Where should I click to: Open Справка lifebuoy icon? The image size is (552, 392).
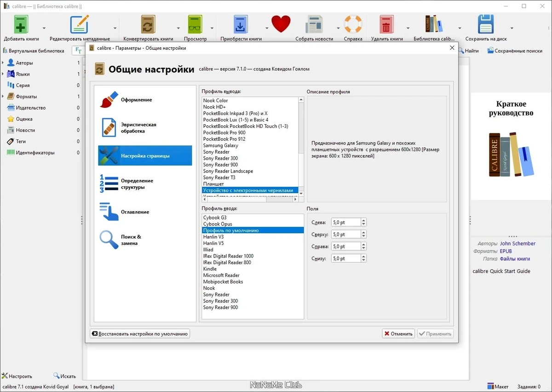[353, 24]
